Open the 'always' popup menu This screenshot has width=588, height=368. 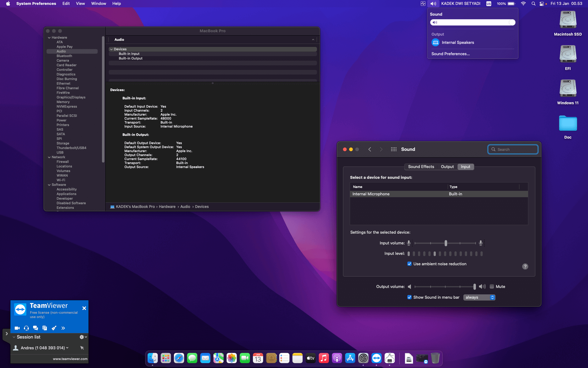click(x=479, y=297)
